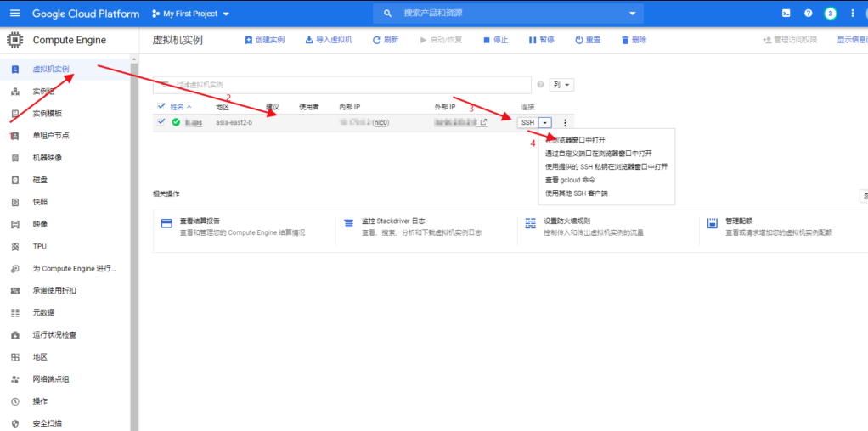This screenshot has height=431, width=868.
Task: Click the 创建实例 button
Action: (265, 40)
